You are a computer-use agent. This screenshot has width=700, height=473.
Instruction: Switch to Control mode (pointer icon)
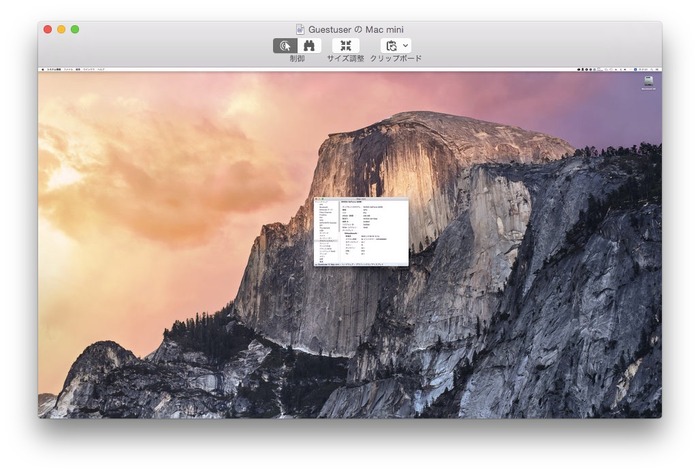click(285, 46)
